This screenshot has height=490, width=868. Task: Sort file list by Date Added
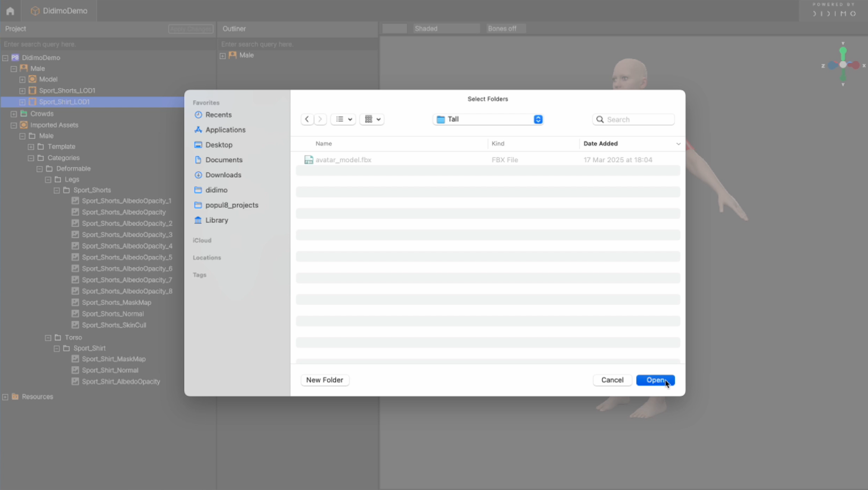point(601,143)
